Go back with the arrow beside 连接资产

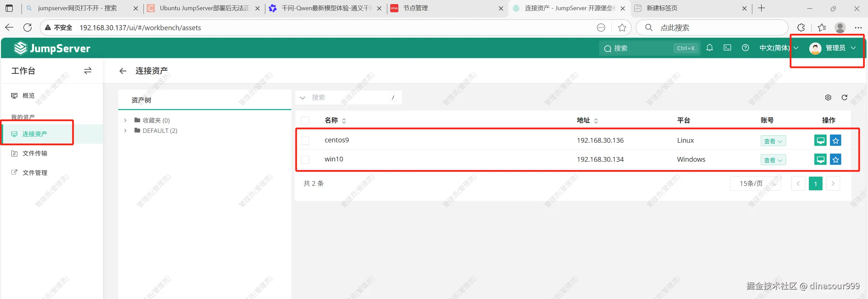point(123,71)
